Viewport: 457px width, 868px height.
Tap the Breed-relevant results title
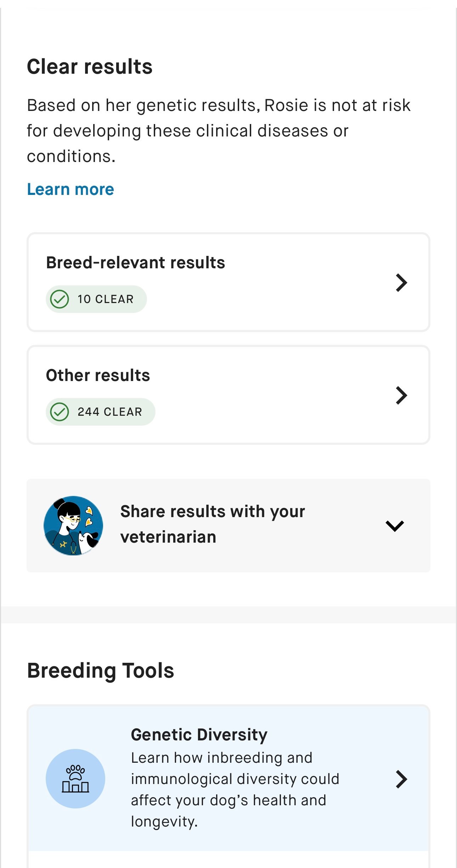[135, 263]
